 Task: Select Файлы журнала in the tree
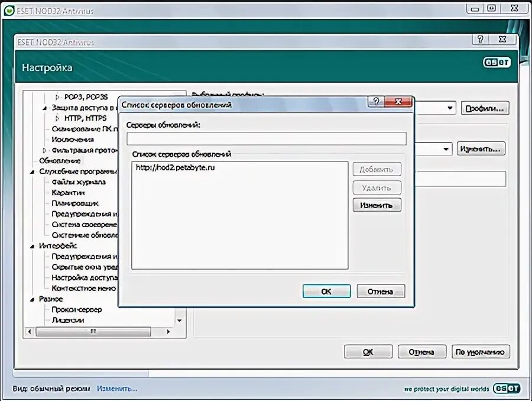[79, 182]
